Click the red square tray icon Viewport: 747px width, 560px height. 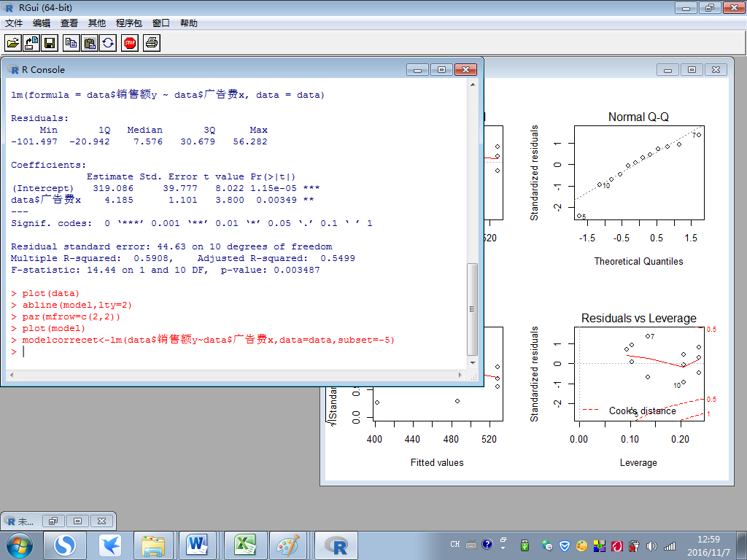pos(617,545)
